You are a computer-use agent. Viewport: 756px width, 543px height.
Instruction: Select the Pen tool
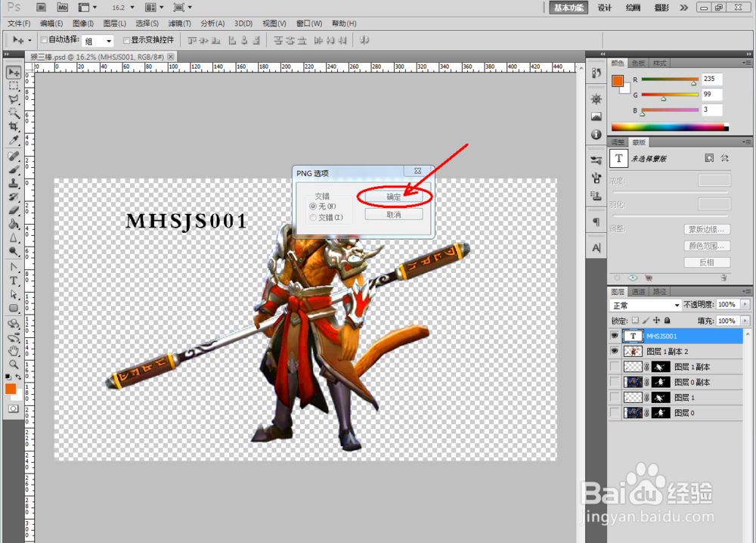[x=14, y=267]
